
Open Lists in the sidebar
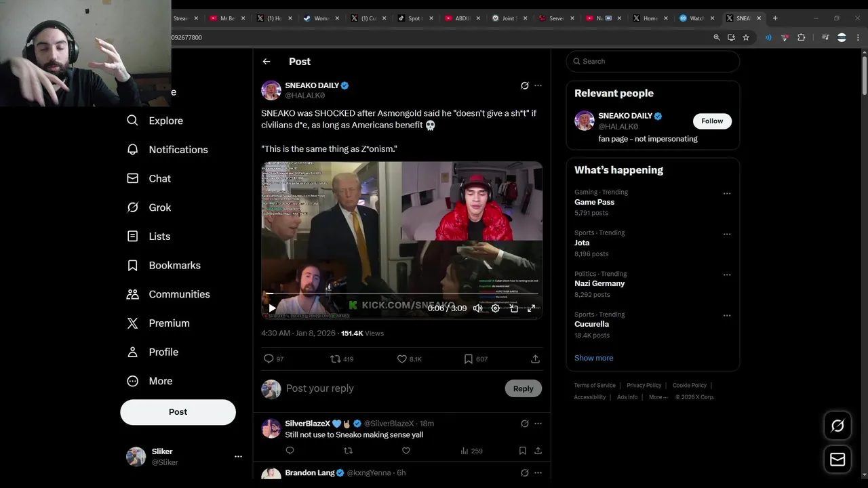[x=149, y=237]
